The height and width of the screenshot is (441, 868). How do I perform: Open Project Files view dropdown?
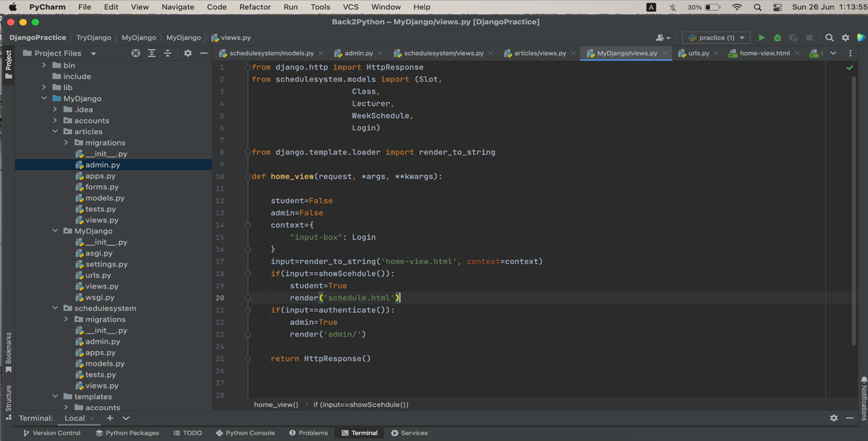94,54
